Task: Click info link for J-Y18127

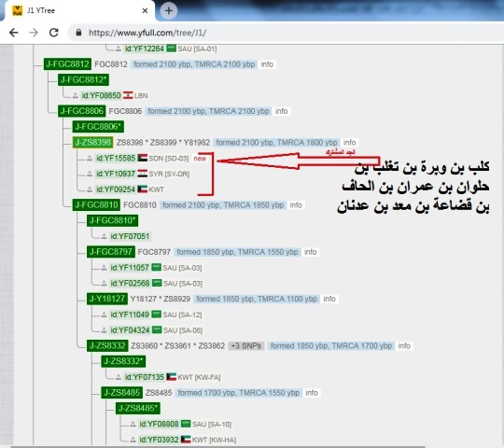Action: pos(329,299)
